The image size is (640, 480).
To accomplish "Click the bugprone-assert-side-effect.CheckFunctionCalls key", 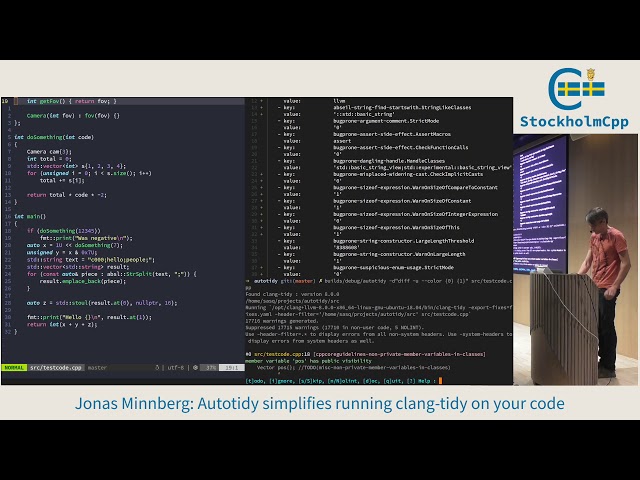I will pos(400,147).
